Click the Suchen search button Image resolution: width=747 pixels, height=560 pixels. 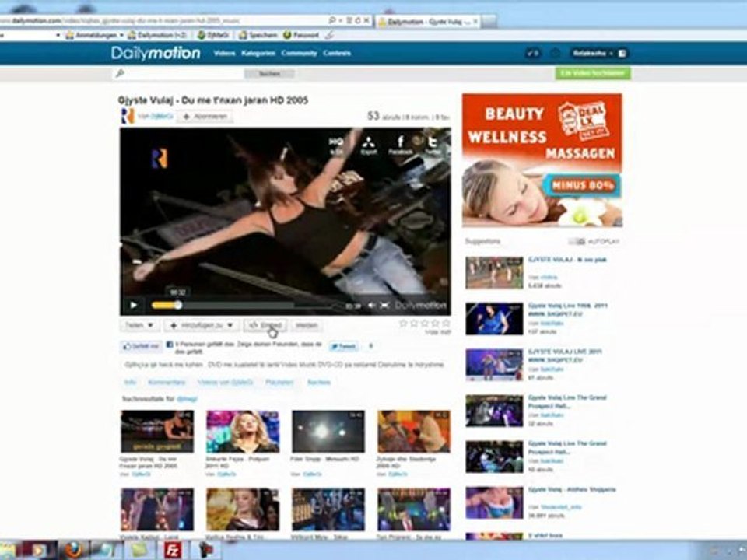pyautogui.click(x=269, y=74)
